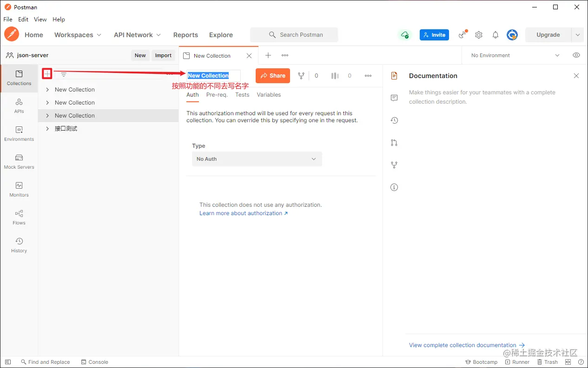
Task: Click the Upgrade button
Action: 548,35
